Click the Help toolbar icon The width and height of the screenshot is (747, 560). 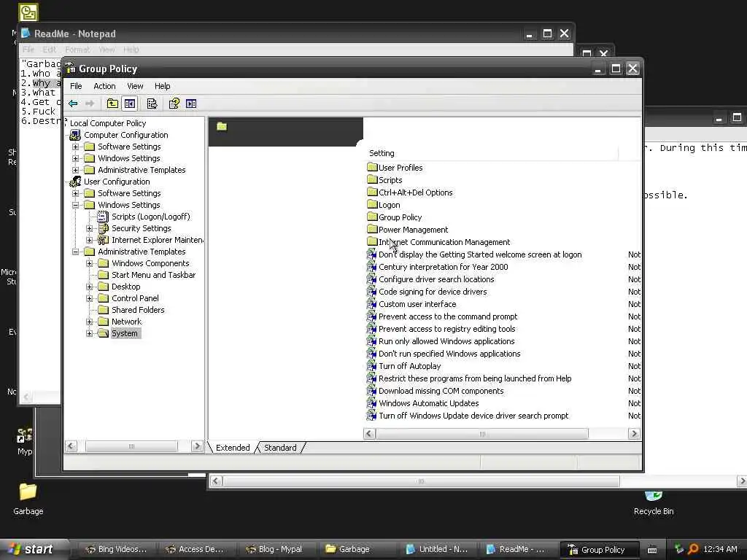[174, 104]
